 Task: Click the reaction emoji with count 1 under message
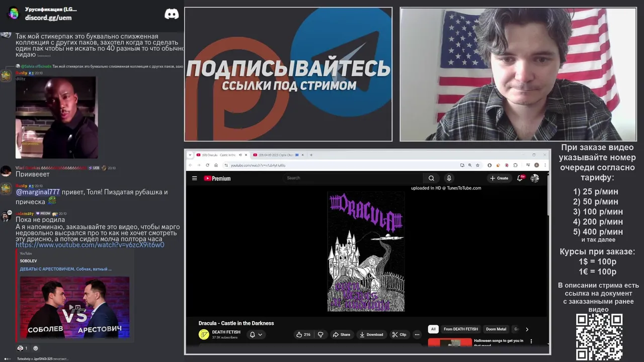[x=22, y=348]
